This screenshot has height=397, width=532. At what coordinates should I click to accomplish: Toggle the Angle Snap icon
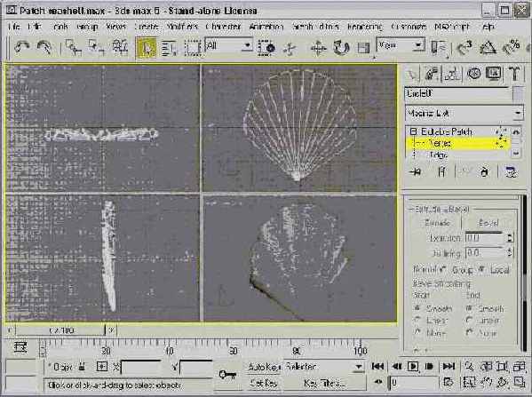488,48
